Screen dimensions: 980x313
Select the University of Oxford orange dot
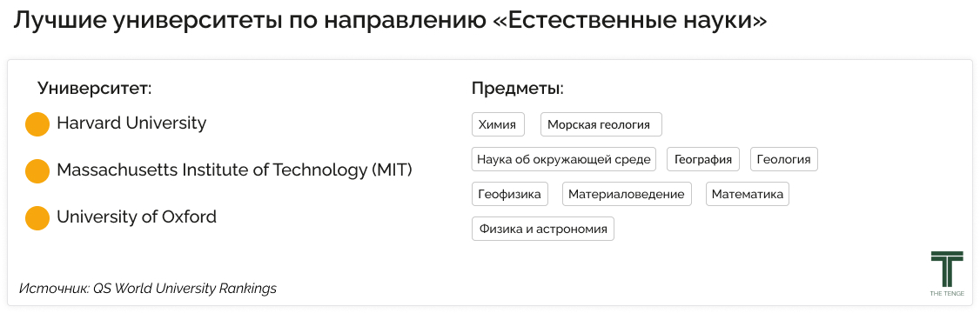pos(37,218)
